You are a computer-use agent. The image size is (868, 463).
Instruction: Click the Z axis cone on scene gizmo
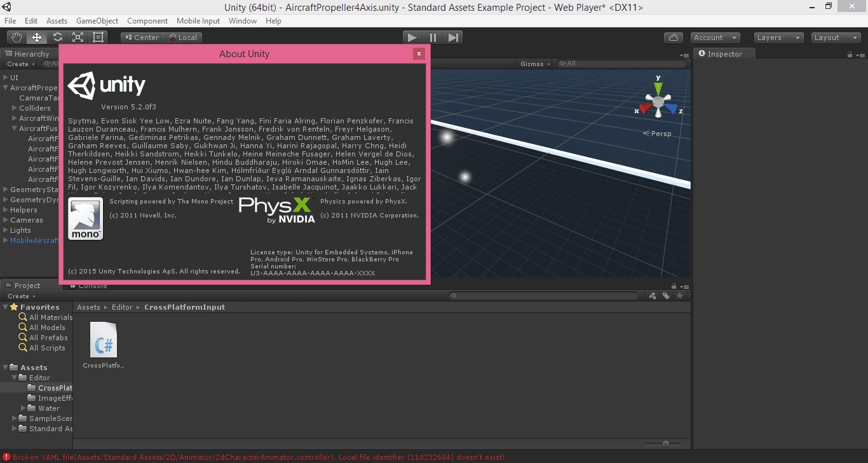672,109
